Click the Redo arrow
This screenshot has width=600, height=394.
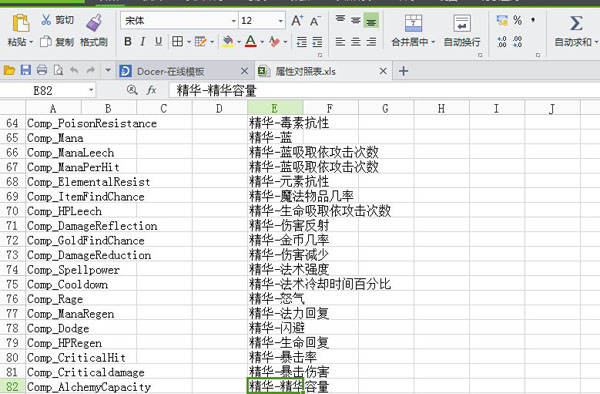tap(91, 70)
